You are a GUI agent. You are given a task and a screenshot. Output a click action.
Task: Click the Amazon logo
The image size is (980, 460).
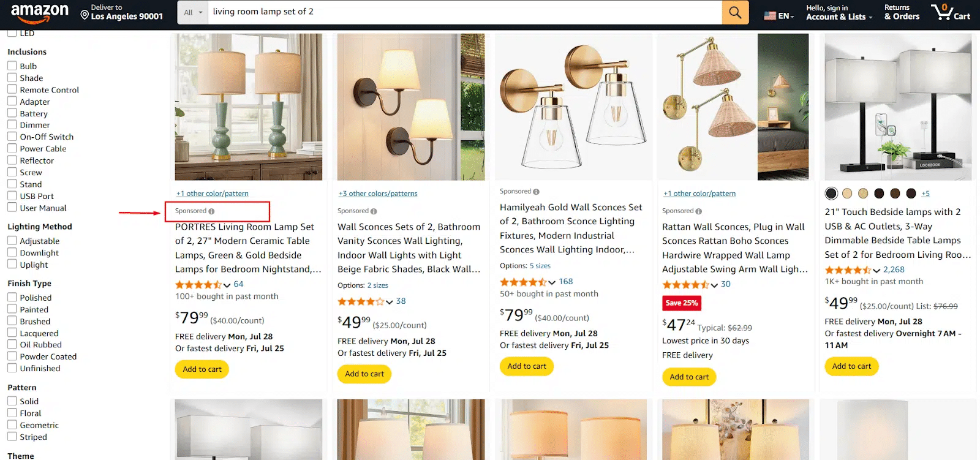pos(40,12)
